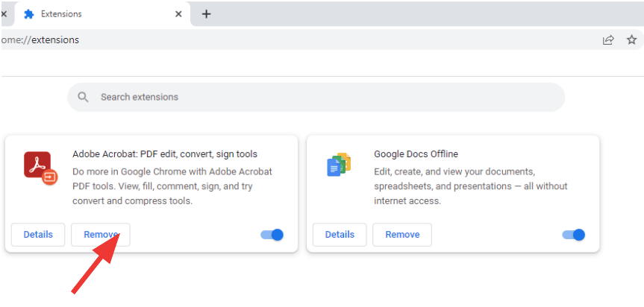Screen dimensions: 644x307
Task: Remove the Adobe Acrobat extension
Action: (x=101, y=235)
